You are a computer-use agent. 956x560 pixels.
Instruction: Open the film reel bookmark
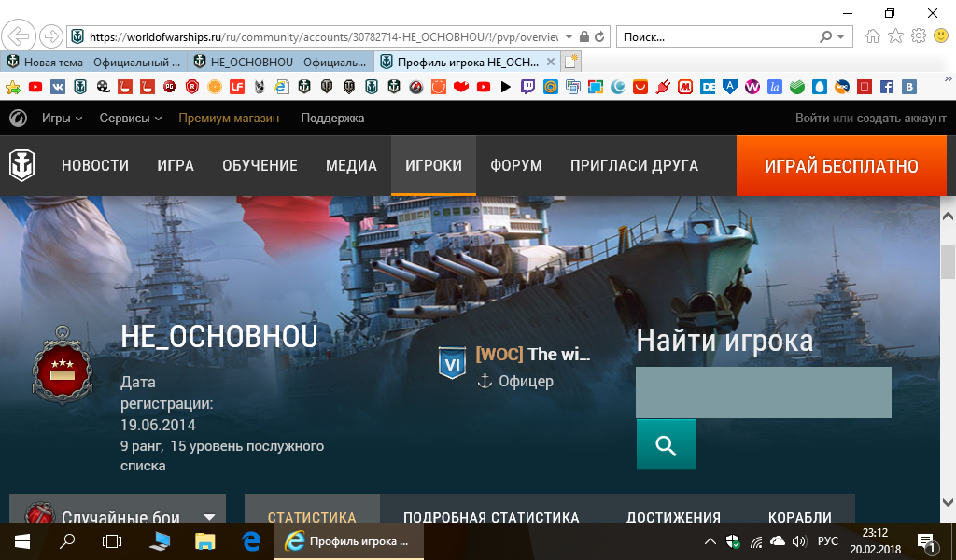click(103, 87)
